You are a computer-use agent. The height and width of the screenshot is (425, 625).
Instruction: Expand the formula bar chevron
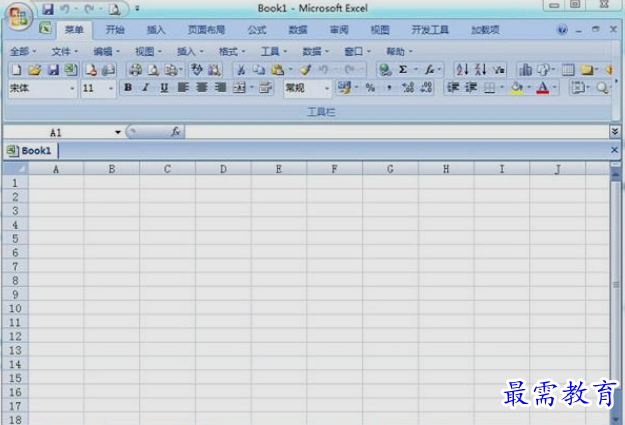tap(615, 132)
